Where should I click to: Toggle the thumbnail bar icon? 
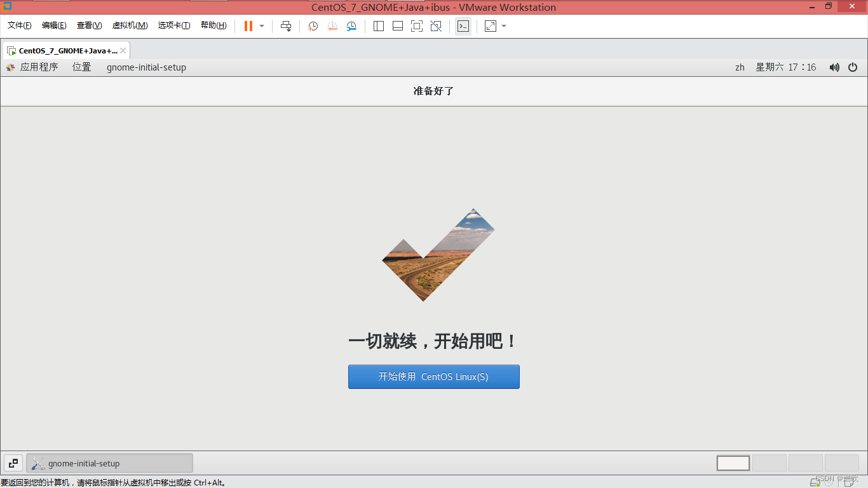point(398,26)
